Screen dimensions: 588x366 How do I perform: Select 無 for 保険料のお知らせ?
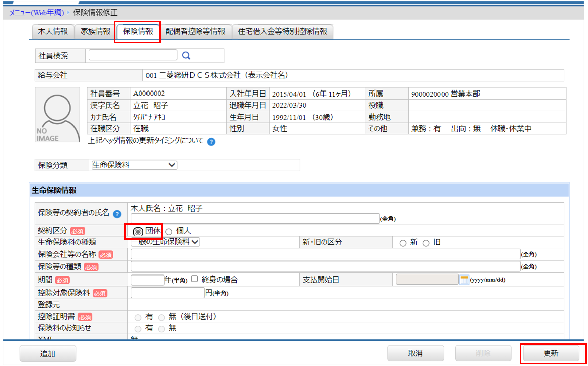tap(161, 329)
